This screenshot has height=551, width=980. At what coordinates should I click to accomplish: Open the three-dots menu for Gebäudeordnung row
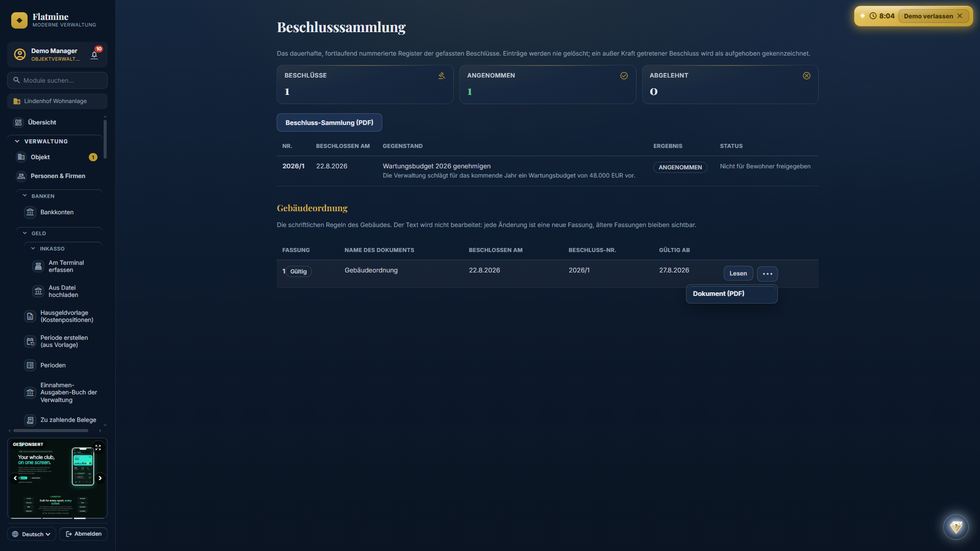click(x=767, y=273)
